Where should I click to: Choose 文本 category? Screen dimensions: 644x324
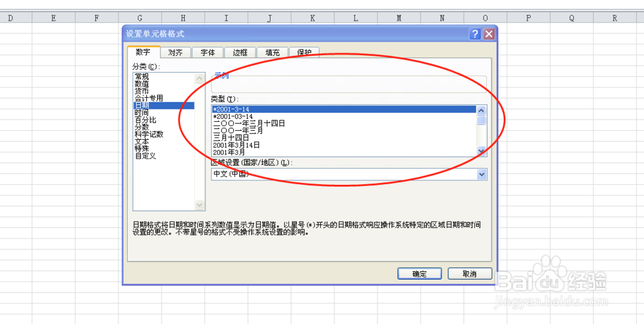pyautogui.click(x=164, y=142)
